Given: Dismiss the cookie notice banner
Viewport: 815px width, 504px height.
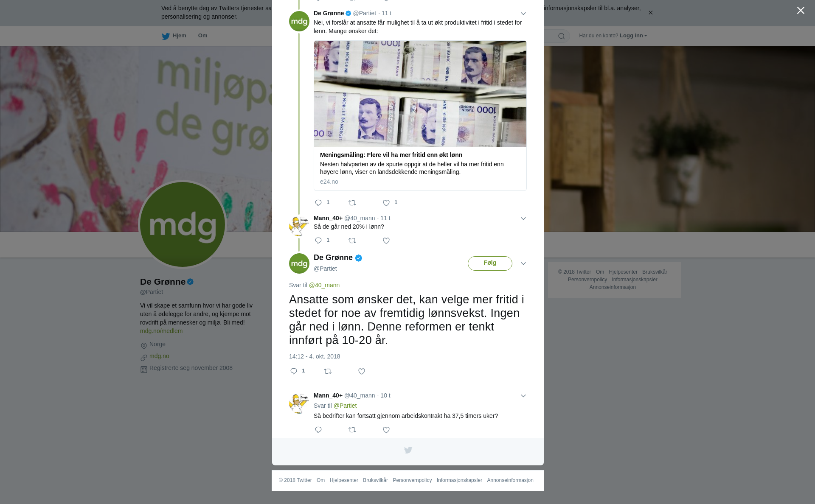Looking at the screenshot, I should (650, 13).
